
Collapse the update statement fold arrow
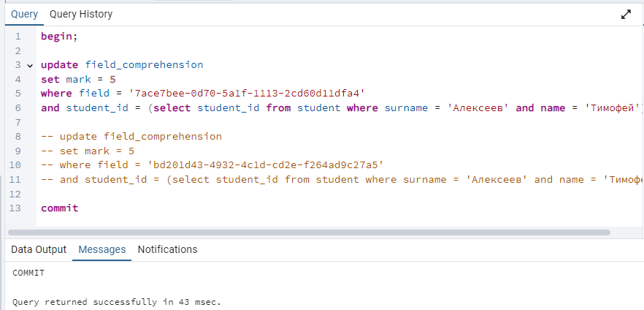(29, 65)
